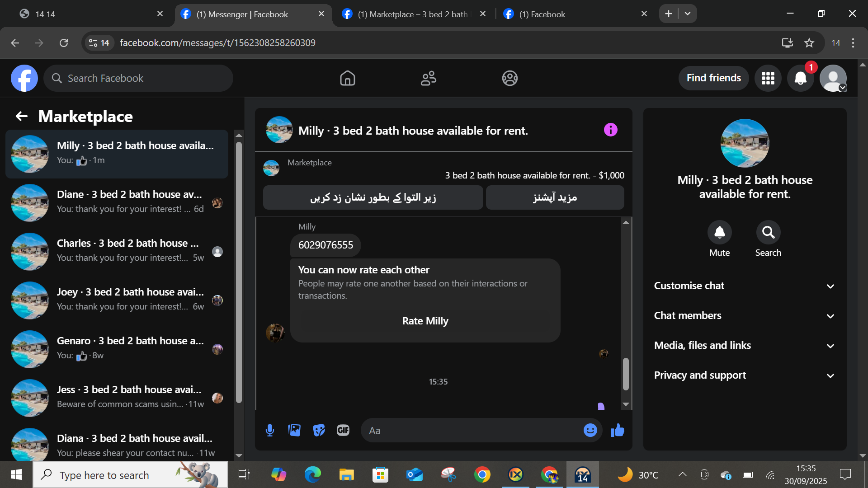This screenshot has height=488, width=868.
Task: Click the مزید آپشنز button
Action: [x=555, y=197]
